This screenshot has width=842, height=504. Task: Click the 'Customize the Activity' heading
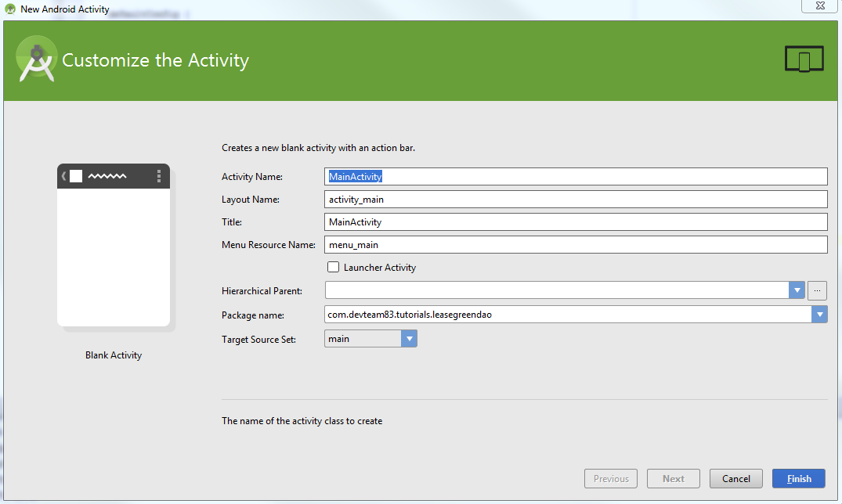coord(156,60)
